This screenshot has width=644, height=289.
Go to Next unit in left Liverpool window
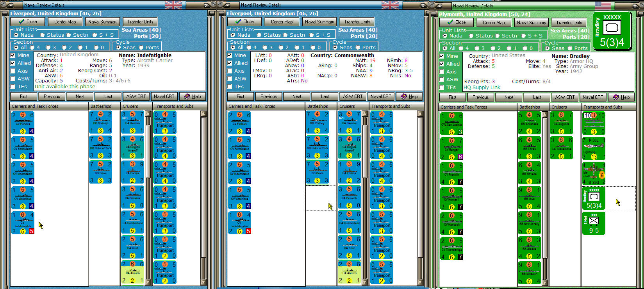80,96
